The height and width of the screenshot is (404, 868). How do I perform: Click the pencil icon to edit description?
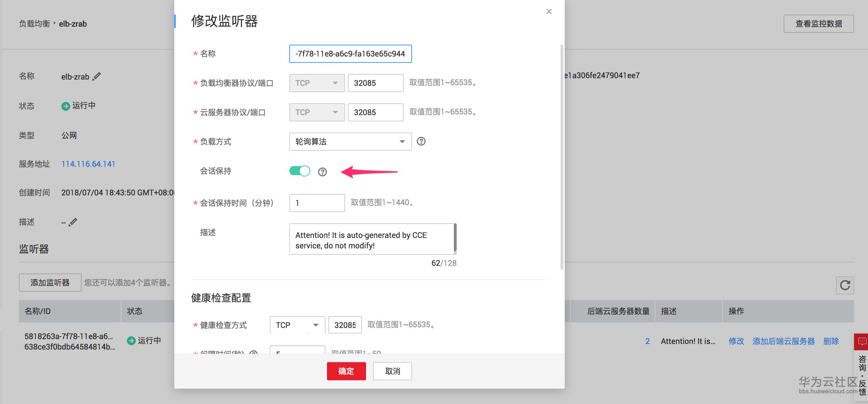click(x=73, y=222)
